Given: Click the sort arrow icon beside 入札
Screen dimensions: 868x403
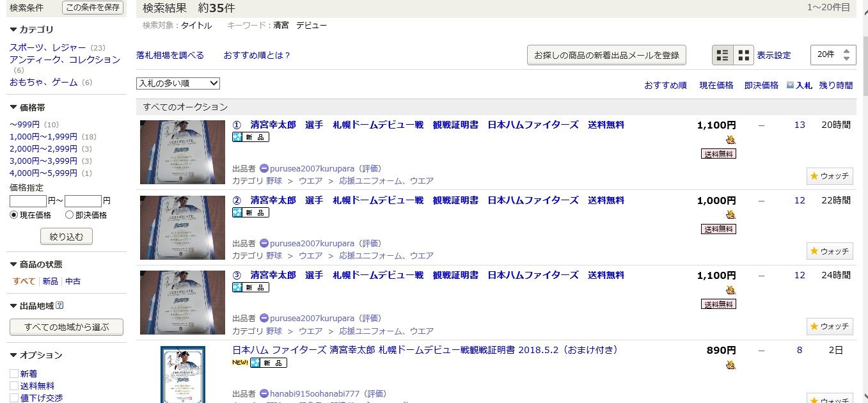Looking at the screenshot, I should tap(790, 85).
